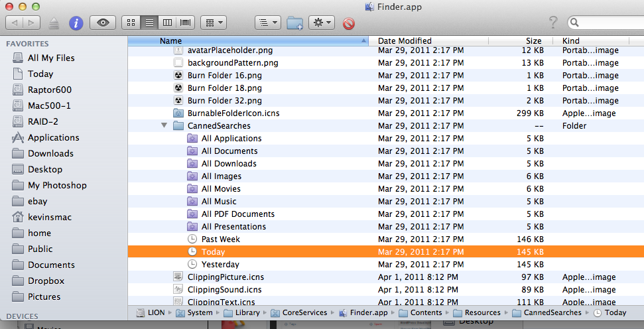
Task: Switch to list view
Action: (x=149, y=23)
